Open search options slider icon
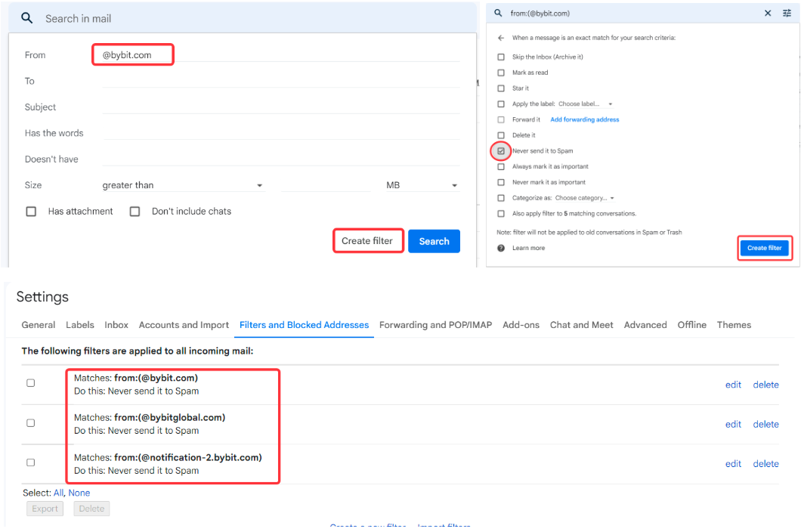The height and width of the screenshot is (532, 801). click(786, 13)
